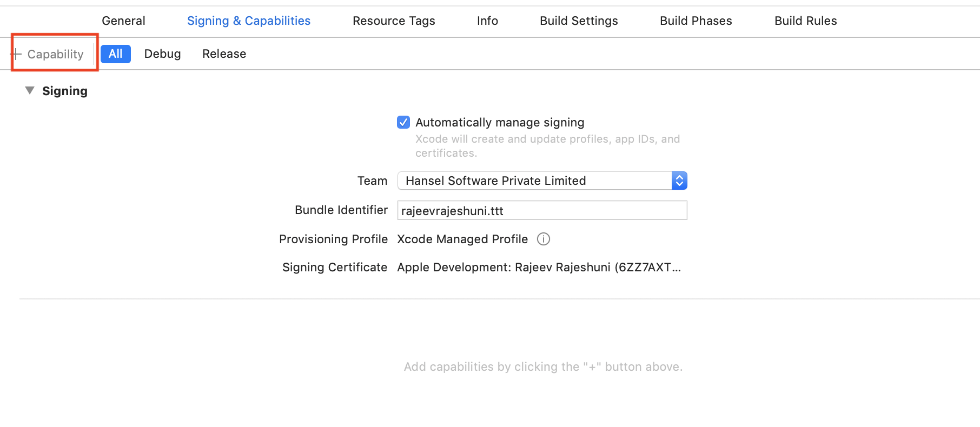Open the Info tab
The height and width of the screenshot is (427, 980).
click(x=487, y=21)
